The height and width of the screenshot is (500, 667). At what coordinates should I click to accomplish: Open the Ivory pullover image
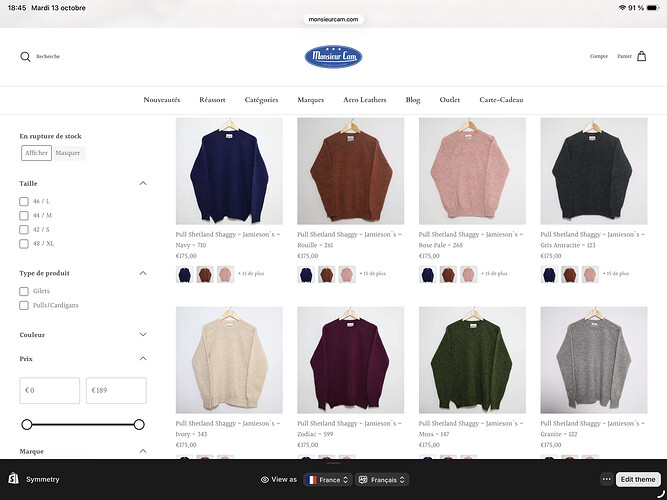229,360
